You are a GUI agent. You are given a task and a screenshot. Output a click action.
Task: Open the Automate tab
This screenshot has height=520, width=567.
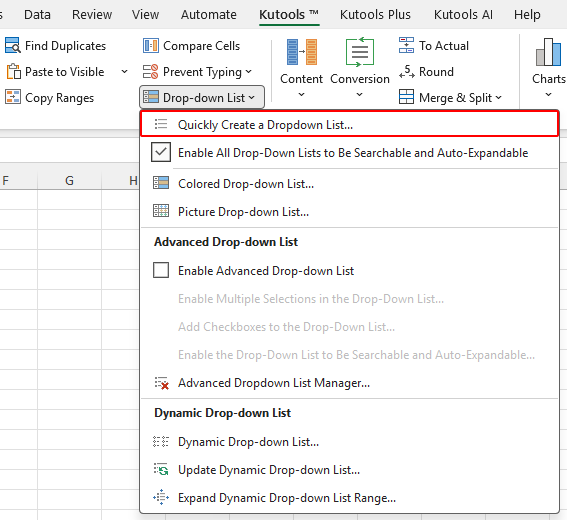tap(209, 14)
